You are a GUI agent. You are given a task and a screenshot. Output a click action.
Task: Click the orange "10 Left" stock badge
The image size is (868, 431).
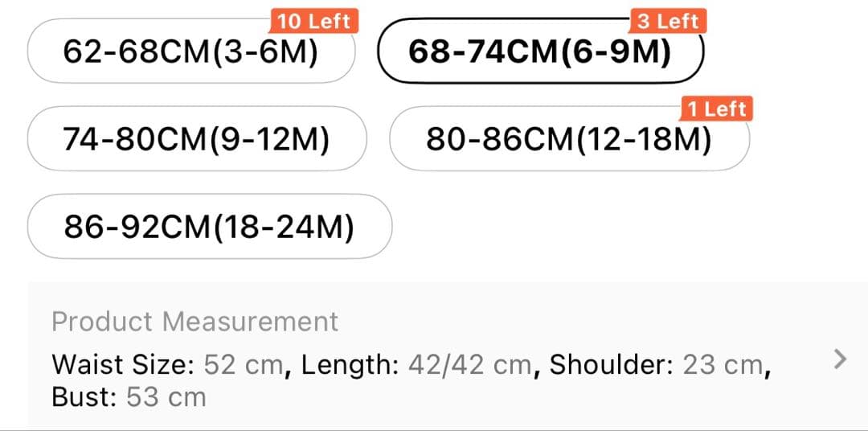313,21
